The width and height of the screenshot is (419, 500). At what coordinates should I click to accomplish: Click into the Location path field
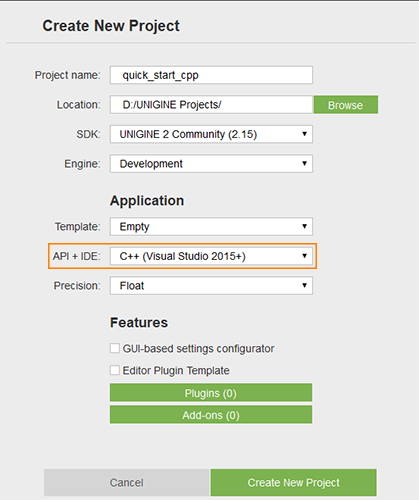[x=212, y=105]
